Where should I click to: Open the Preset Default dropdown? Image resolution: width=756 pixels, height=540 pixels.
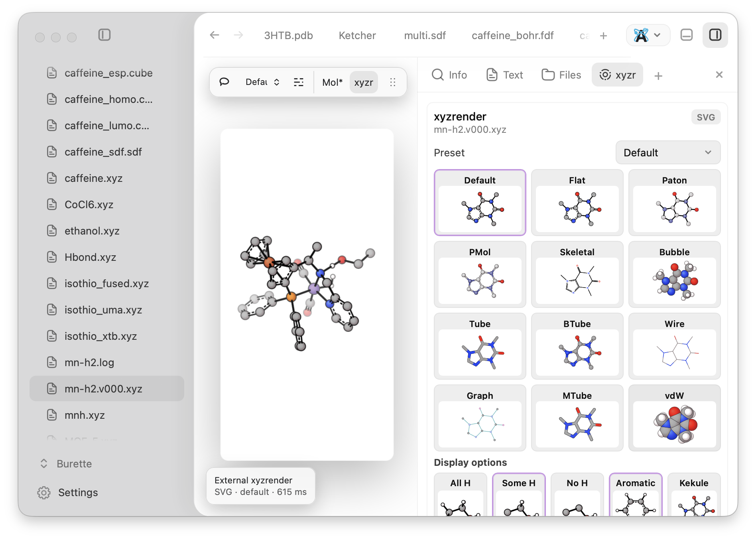coord(668,153)
